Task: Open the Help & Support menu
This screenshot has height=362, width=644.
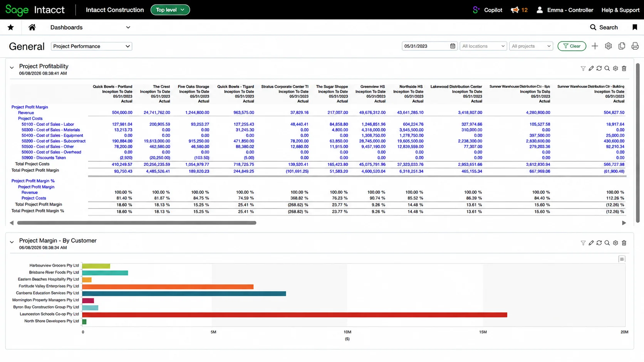Action: tap(620, 10)
